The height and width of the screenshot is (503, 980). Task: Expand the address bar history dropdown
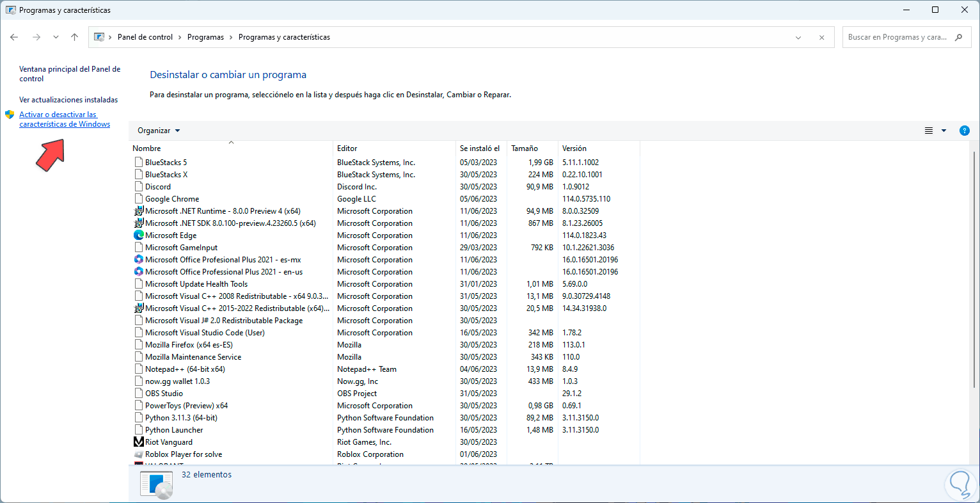click(798, 37)
